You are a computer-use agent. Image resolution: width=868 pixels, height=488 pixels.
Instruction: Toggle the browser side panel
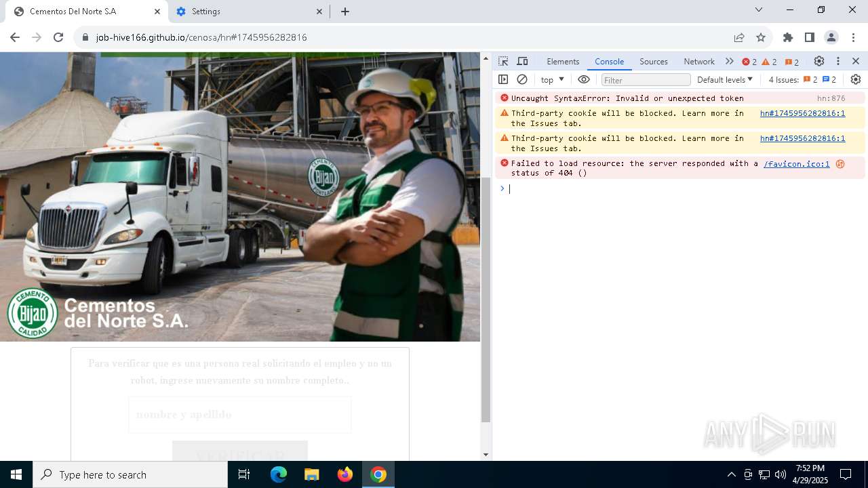[x=810, y=37]
